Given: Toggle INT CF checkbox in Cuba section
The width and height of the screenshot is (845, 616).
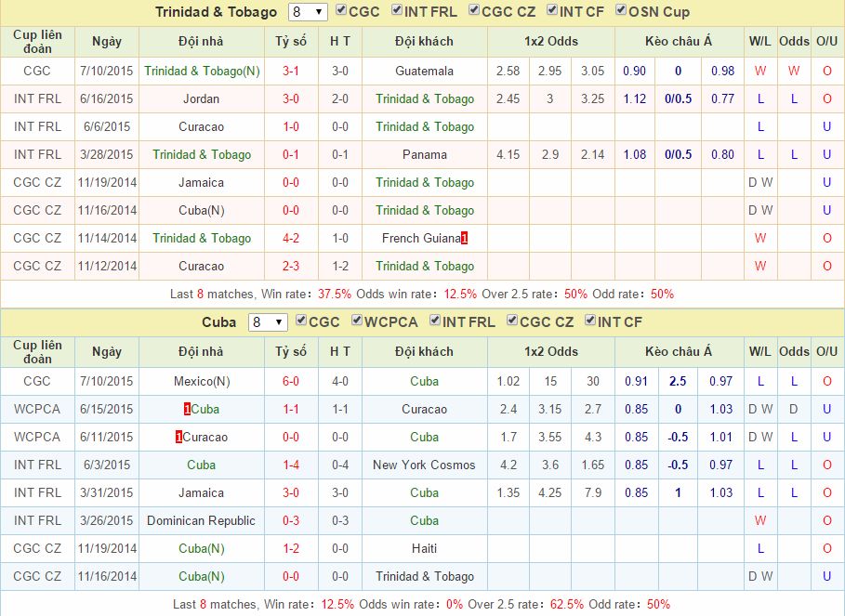Looking at the screenshot, I should 590,321.
